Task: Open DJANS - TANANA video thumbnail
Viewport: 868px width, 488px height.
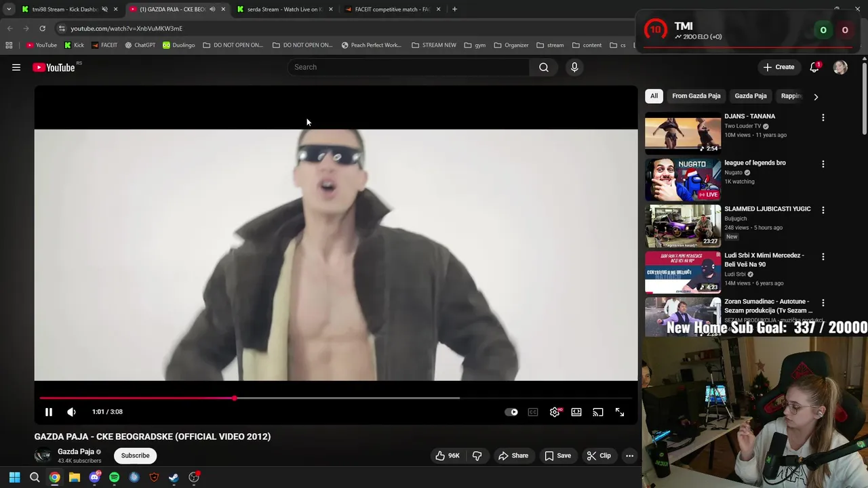Action: click(683, 134)
